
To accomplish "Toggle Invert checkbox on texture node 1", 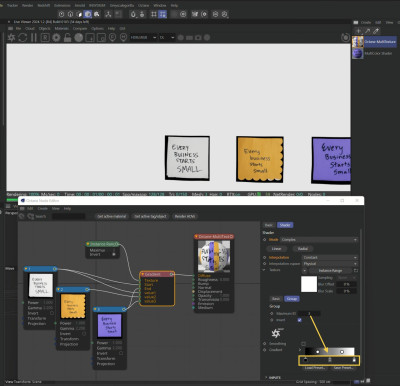I will pos(52,313).
